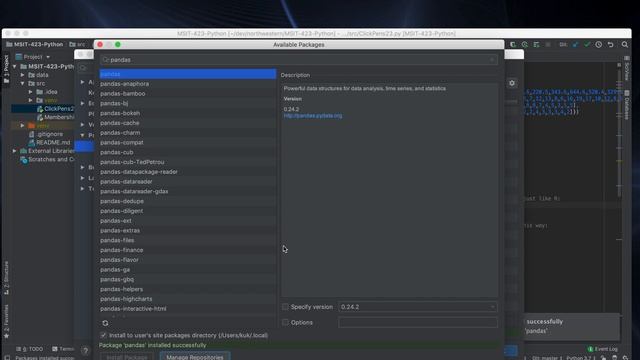Select the pandas-compat package

tap(188, 142)
